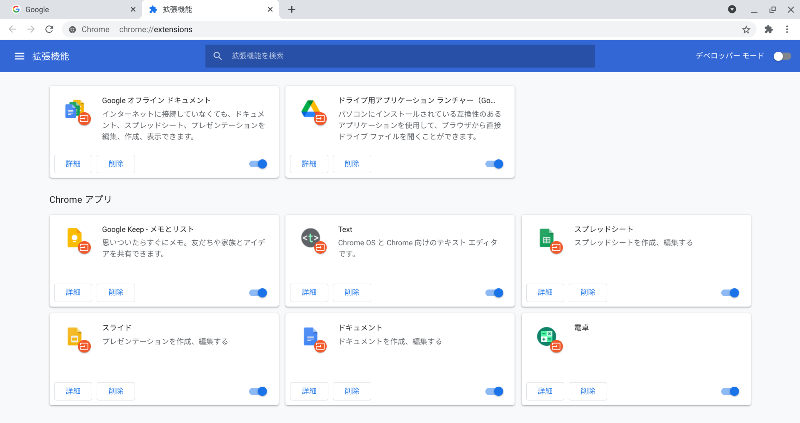800x423 pixels.
Task: Turn off the ドキュメント app toggle
Action: [494, 391]
